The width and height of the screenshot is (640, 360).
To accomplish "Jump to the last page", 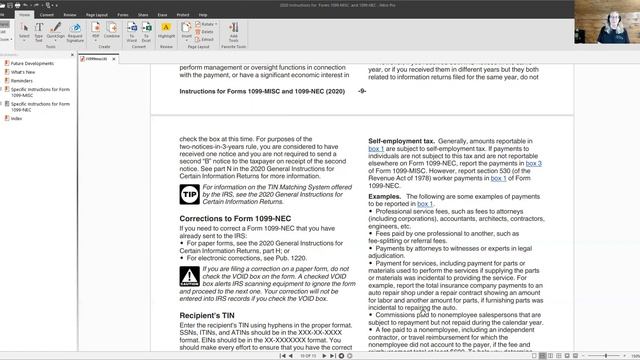I will coord(332,356).
